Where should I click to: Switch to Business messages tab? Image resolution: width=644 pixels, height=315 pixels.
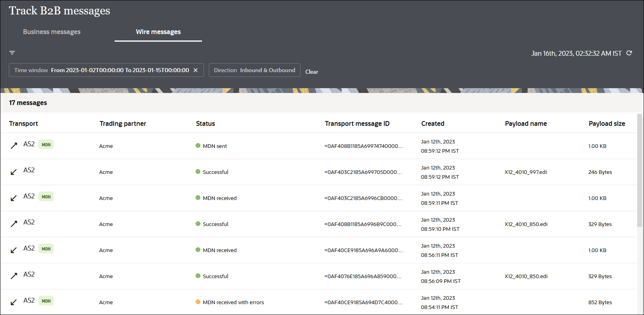tap(52, 32)
